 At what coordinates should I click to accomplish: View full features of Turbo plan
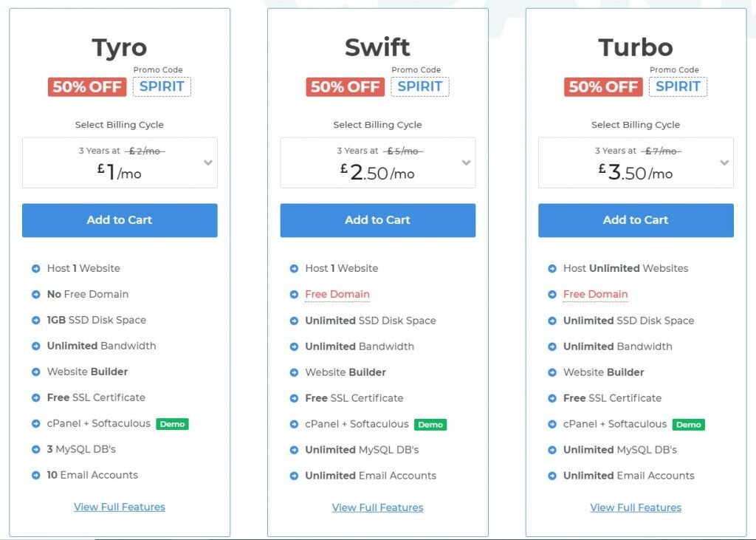pyautogui.click(x=636, y=507)
